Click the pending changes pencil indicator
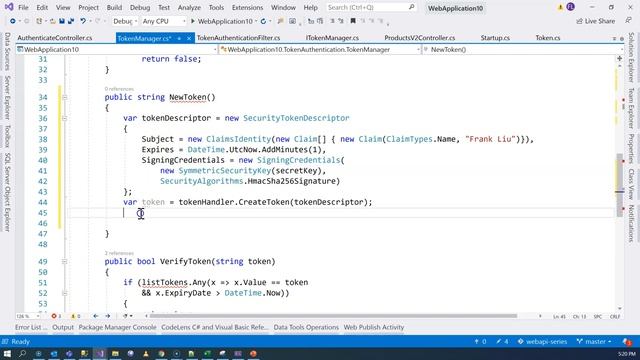The height and width of the screenshot is (360, 640). coord(502,342)
